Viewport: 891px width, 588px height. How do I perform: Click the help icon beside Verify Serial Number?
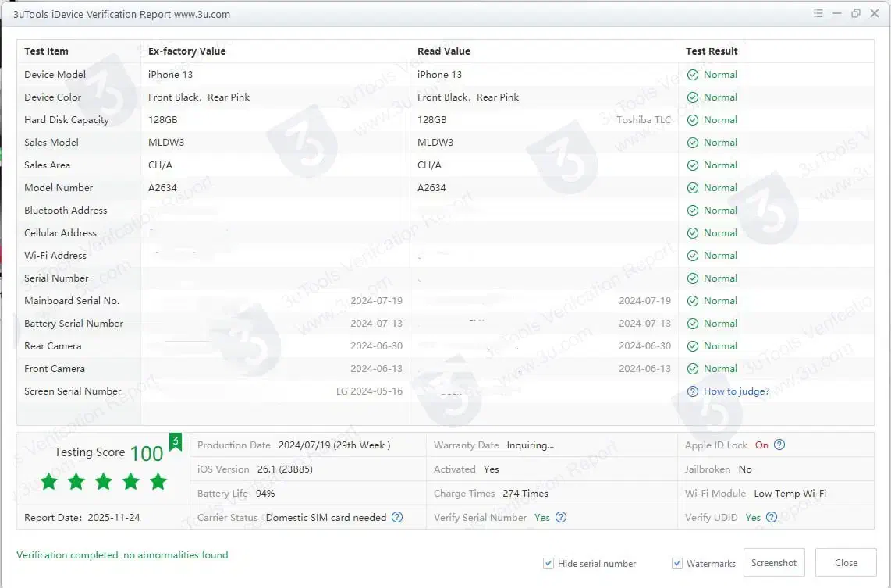click(561, 517)
